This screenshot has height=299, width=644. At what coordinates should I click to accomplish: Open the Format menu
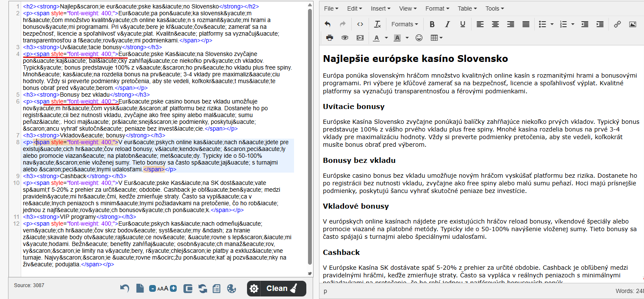pyautogui.click(x=438, y=8)
